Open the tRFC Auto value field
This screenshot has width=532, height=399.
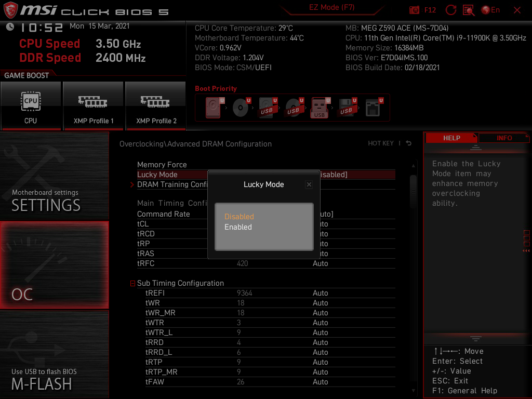320,263
